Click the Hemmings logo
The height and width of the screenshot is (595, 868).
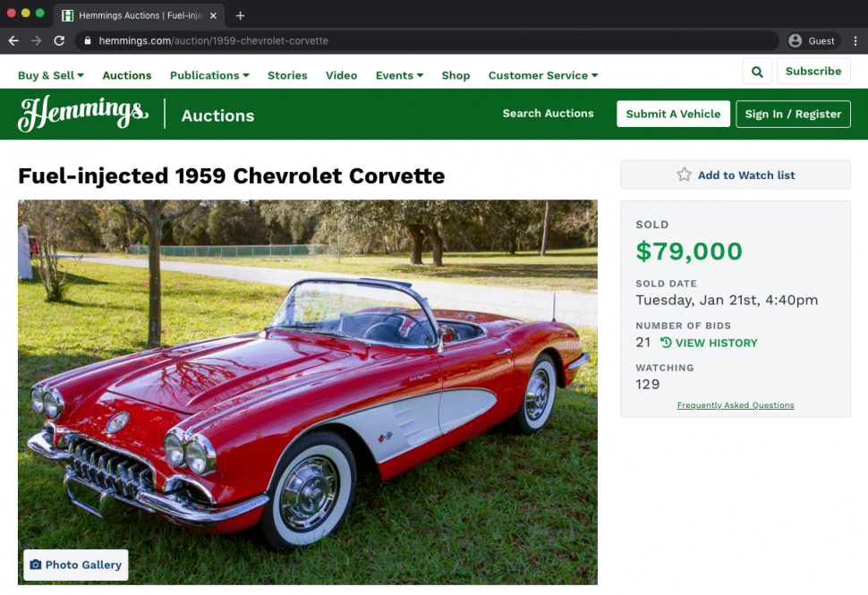[x=83, y=114]
